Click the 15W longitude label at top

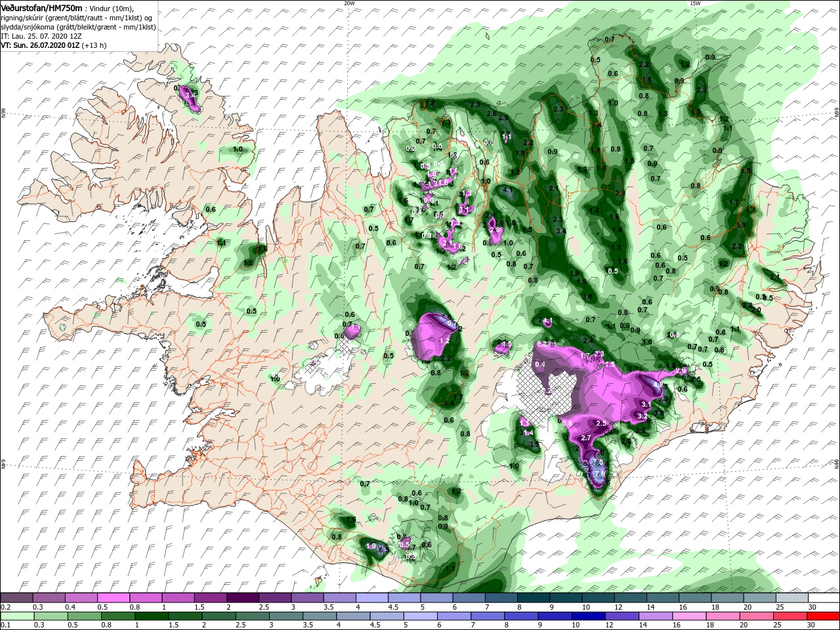(695, 3)
